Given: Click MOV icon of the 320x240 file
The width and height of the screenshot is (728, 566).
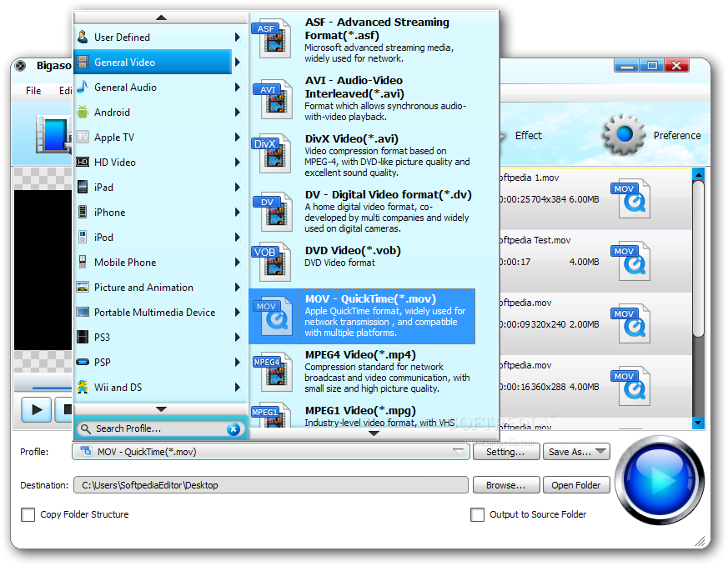Looking at the screenshot, I should (631, 323).
